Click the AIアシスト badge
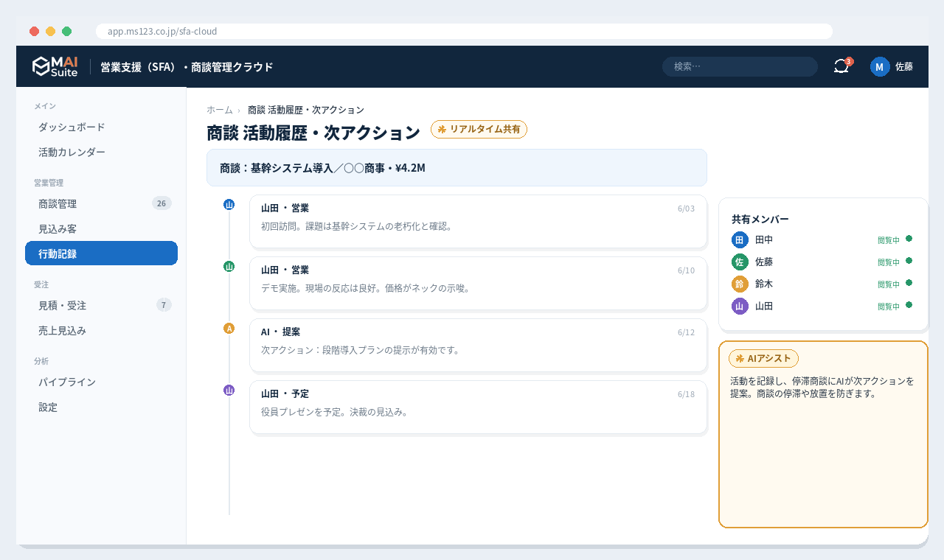Viewport: 944px width, 560px height. [763, 358]
